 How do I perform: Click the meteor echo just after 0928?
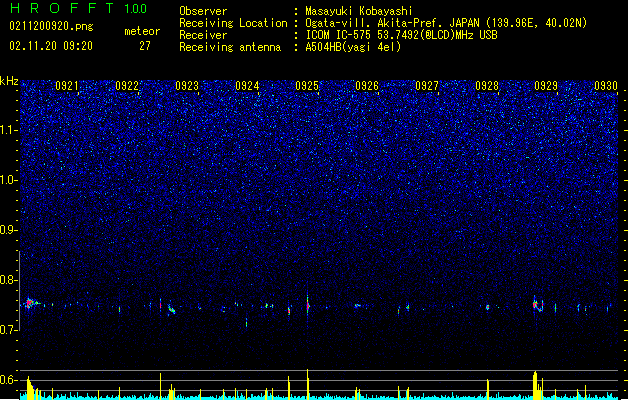coord(488,307)
